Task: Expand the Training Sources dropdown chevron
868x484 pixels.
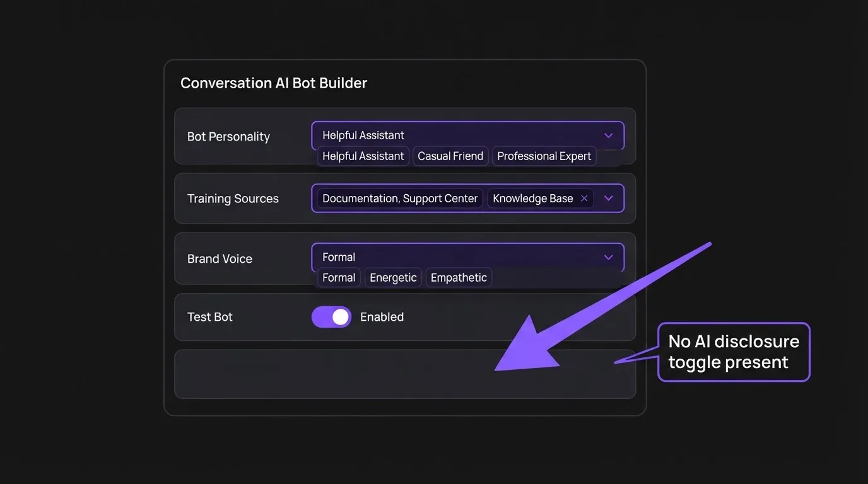Action: point(608,199)
